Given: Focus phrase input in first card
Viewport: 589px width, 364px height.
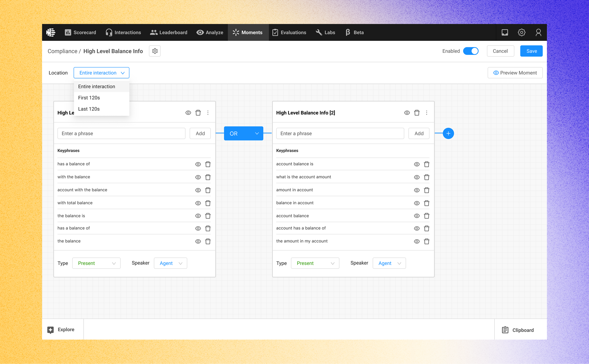Looking at the screenshot, I should coord(121,133).
